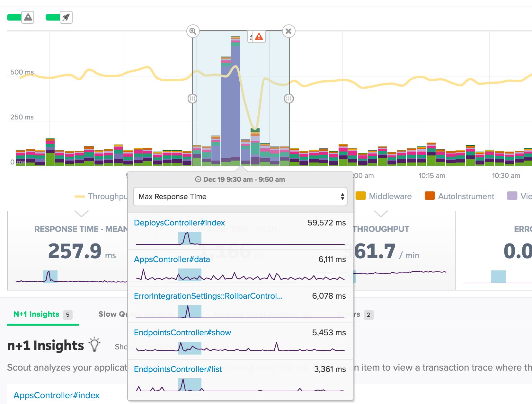This screenshot has width=532, height=404.
Task: Close the chart selection with X icon
Action: (288, 31)
